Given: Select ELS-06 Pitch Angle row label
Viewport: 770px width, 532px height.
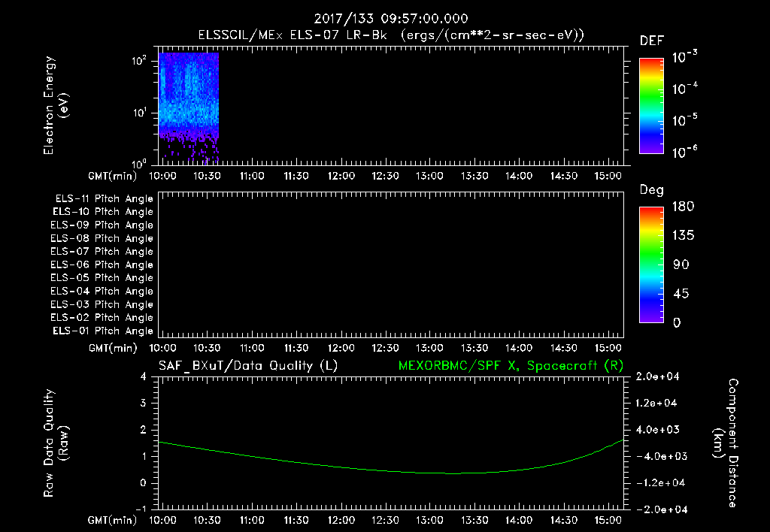Looking at the screenshot, I should 102,265.
